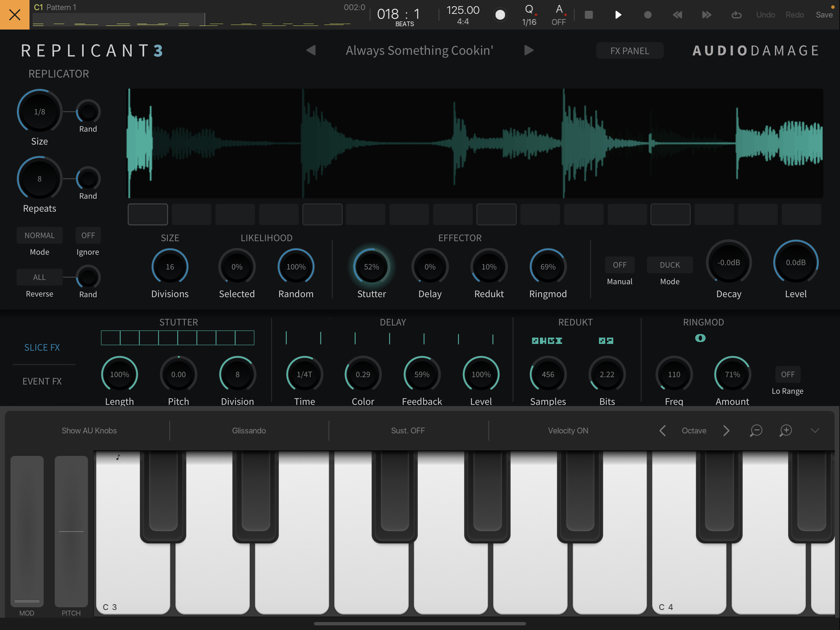Close the plugin window with X

[14, 14]
